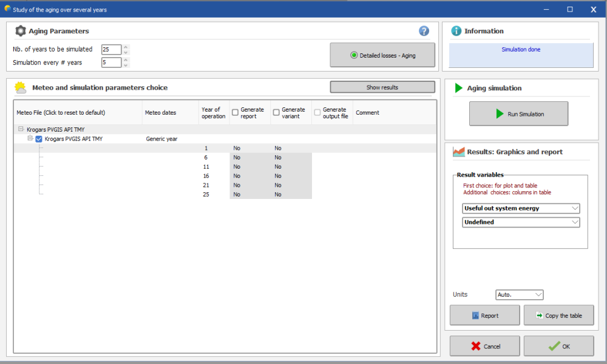Screen dimensions: 607x364
Task: Click the Run Simulation button
Action: (518, 113)
